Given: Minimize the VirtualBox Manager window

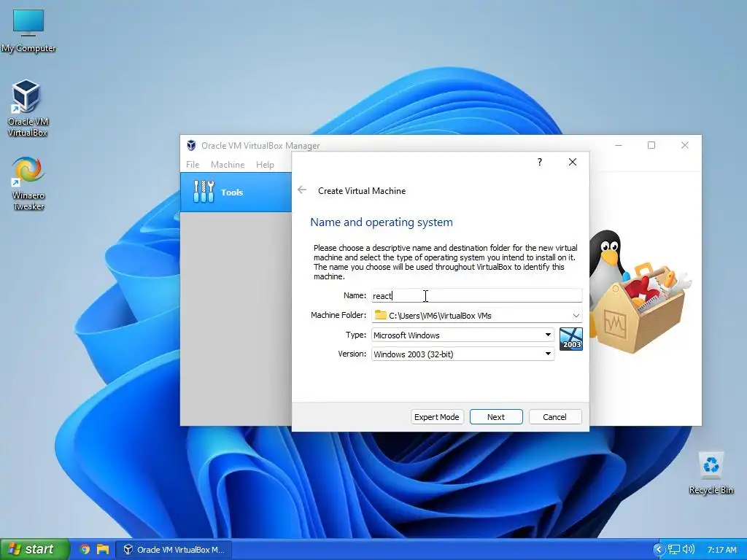Looking at the screenshot, I should tap(619, 145).
